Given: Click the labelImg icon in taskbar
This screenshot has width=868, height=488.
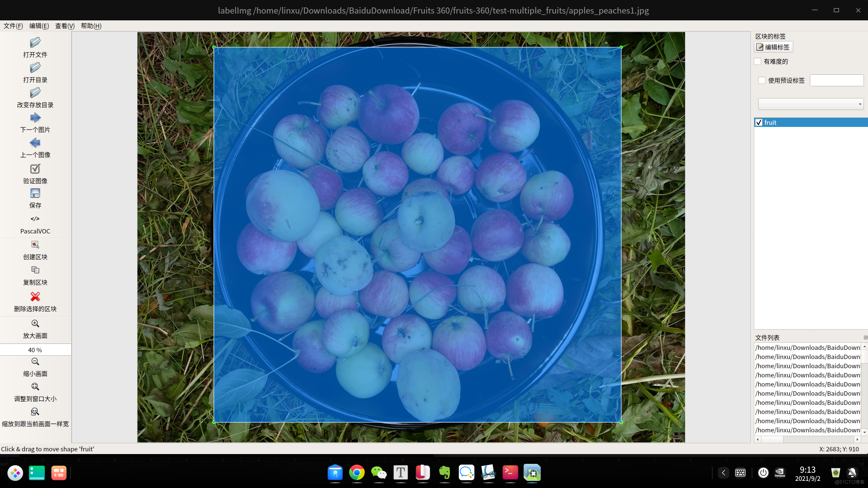Looking at the screenshot, I should tap(532, 473).
